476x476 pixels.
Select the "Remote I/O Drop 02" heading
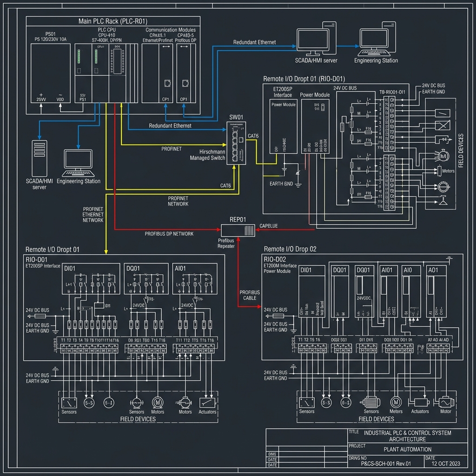click(x=290, y=249)
